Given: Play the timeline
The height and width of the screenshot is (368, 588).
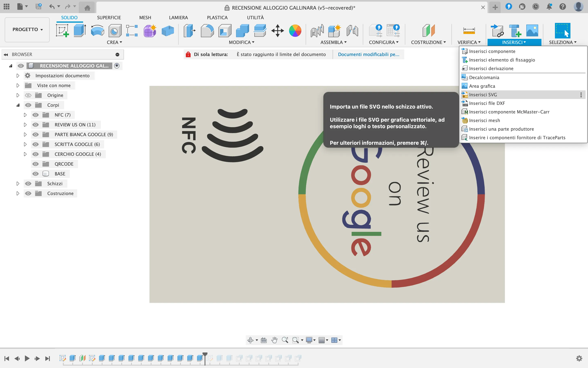Looking at the screenshot, I should coord(27,358).
